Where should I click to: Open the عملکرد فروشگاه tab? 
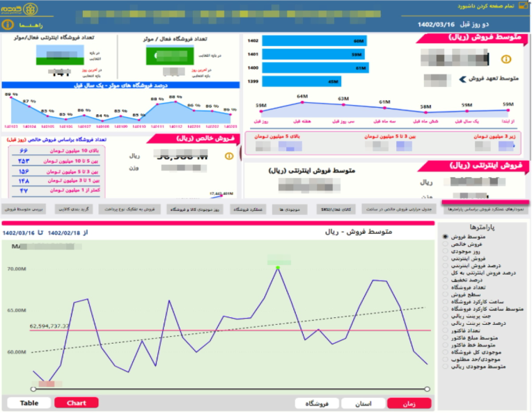tap(248, 209)
